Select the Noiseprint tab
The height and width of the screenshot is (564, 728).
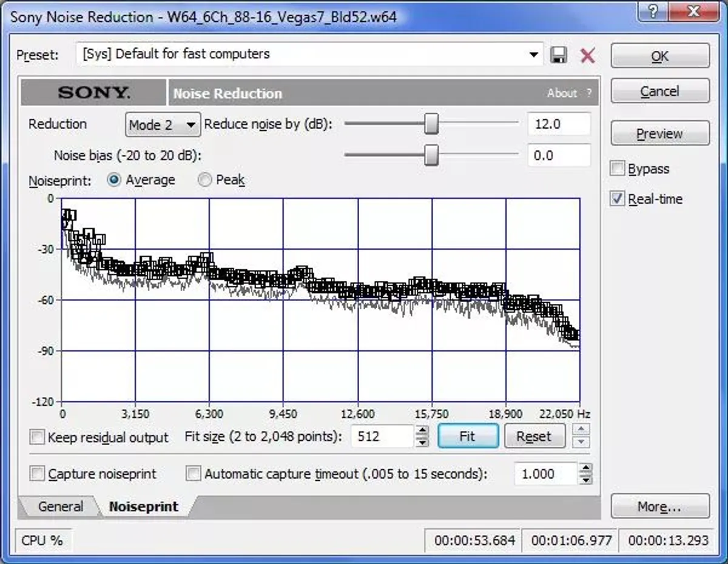tap(144, 506)
